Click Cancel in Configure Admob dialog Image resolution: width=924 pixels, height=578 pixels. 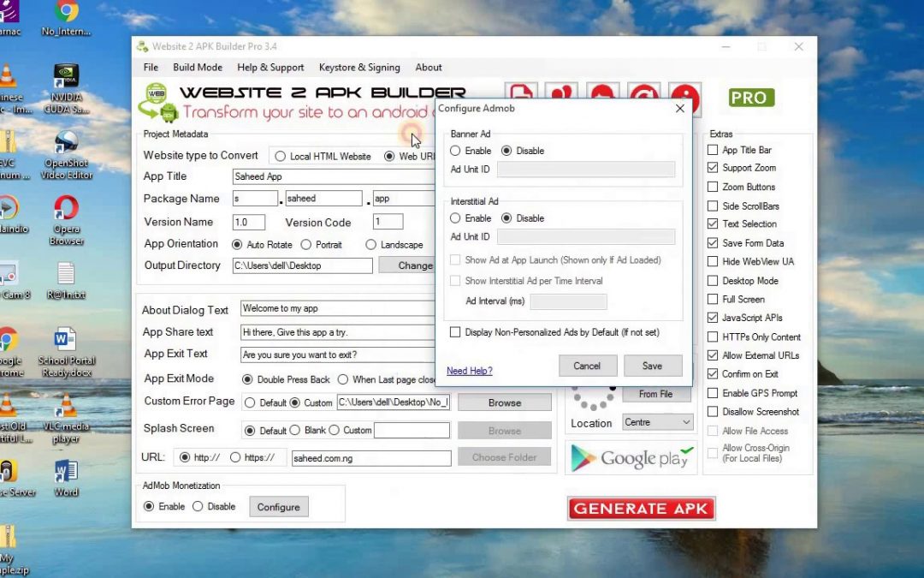coord(587,366)
